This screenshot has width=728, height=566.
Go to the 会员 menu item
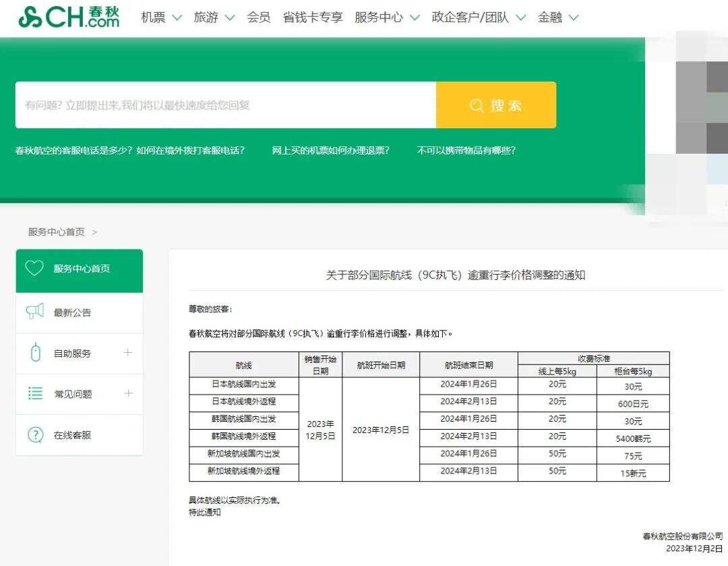(x=259, y=18)
